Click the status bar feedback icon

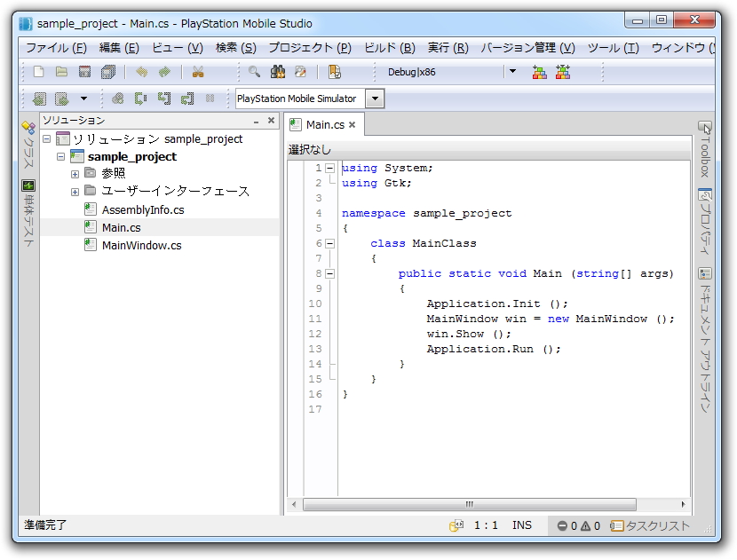tap(456, 525)
